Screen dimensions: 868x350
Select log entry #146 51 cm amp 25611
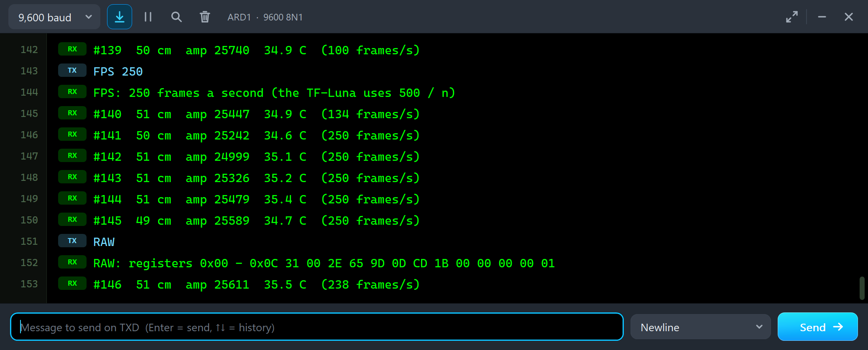coord(256,284)
